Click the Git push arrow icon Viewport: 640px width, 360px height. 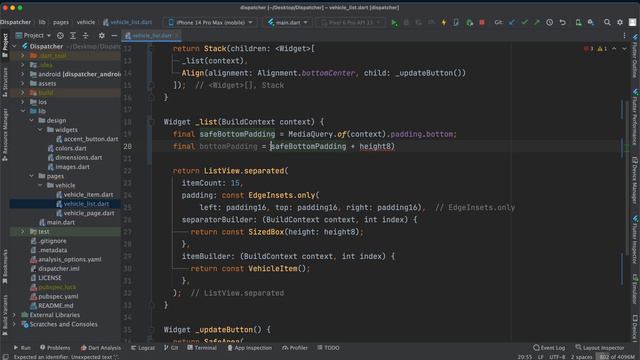(537, 22)
